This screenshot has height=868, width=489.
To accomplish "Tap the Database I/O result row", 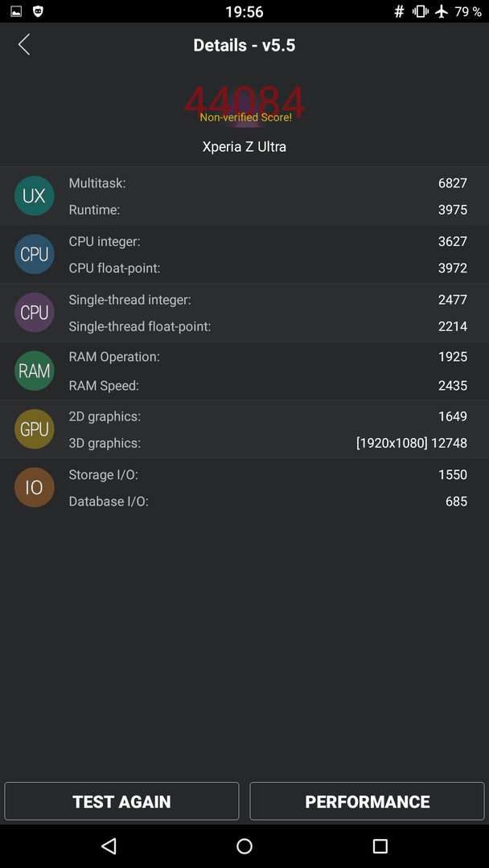I will pos(268,502).
